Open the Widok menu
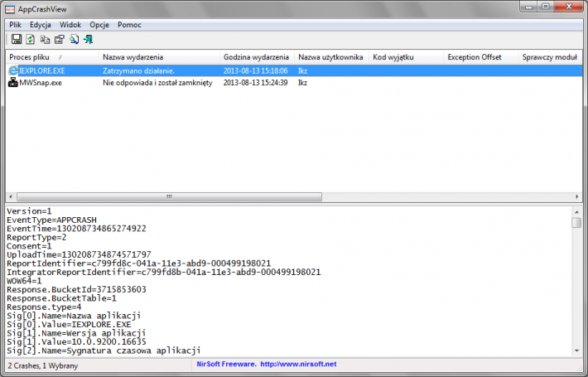Screen dimensions: 588x377 click(x=70, y=25)
